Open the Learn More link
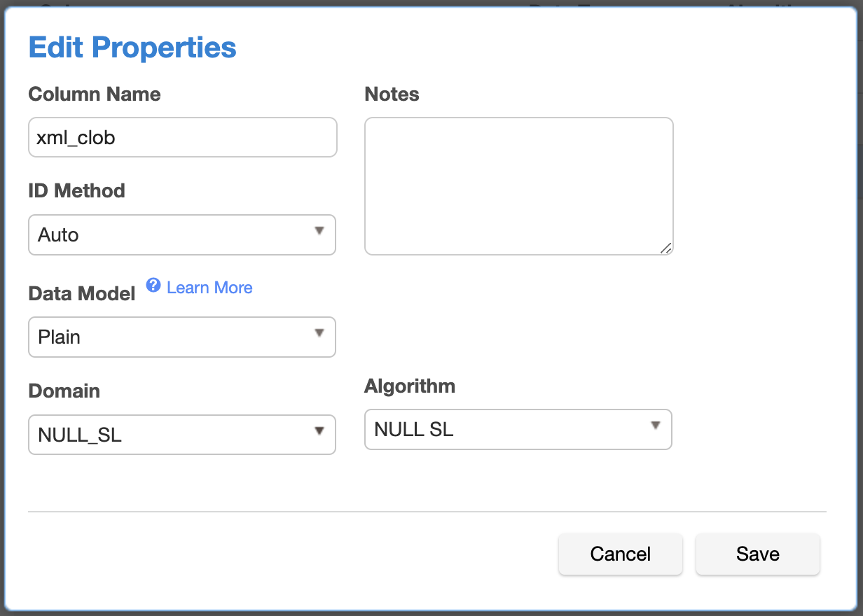Viewport: 863px width, 616px height. click(209, 288)
